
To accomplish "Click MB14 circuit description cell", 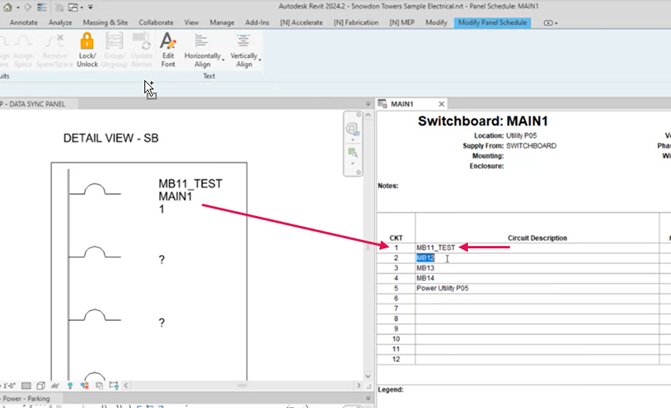I will coord(537,278).
